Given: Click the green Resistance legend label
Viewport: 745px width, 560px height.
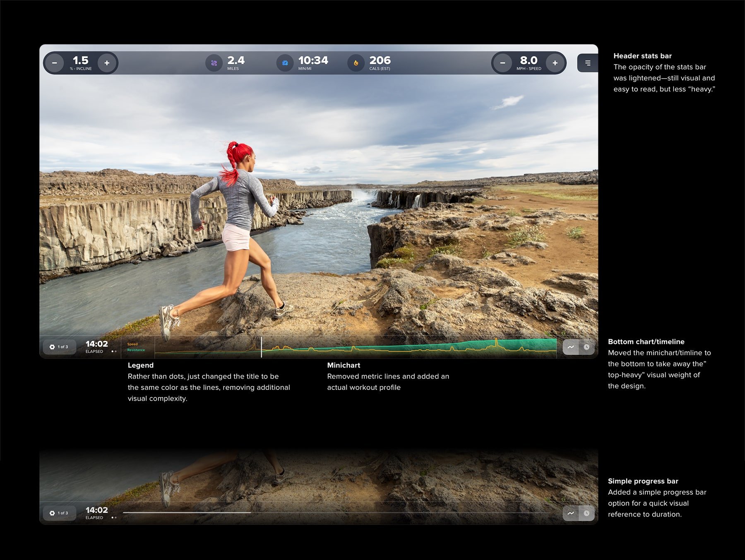Looking at the screenshot, I should click(136, 350).
